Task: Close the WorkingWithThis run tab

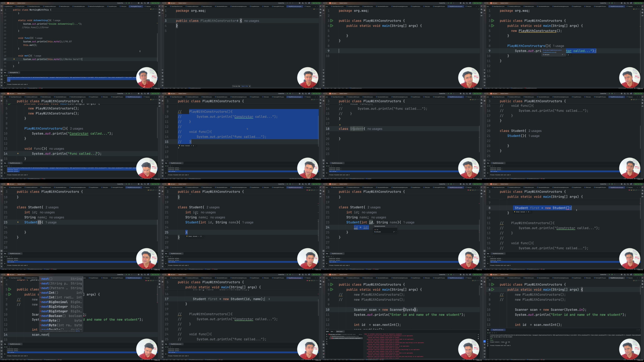Action: click(x=19, y=73)
